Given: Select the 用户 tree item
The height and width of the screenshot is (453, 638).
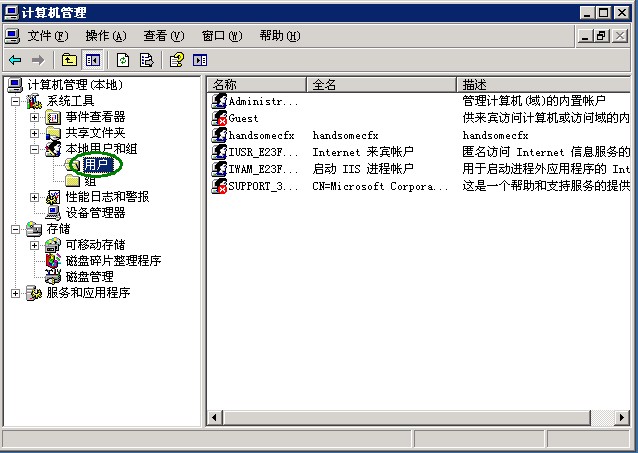Looking at the screenshot, I should pyautogui.click(x=96, y=165).
